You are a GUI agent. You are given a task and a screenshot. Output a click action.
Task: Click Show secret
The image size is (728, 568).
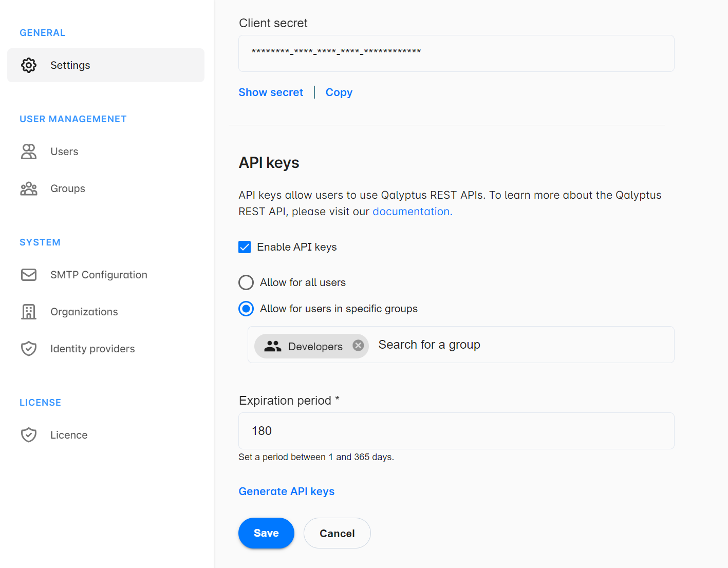[x=271, y=92]
